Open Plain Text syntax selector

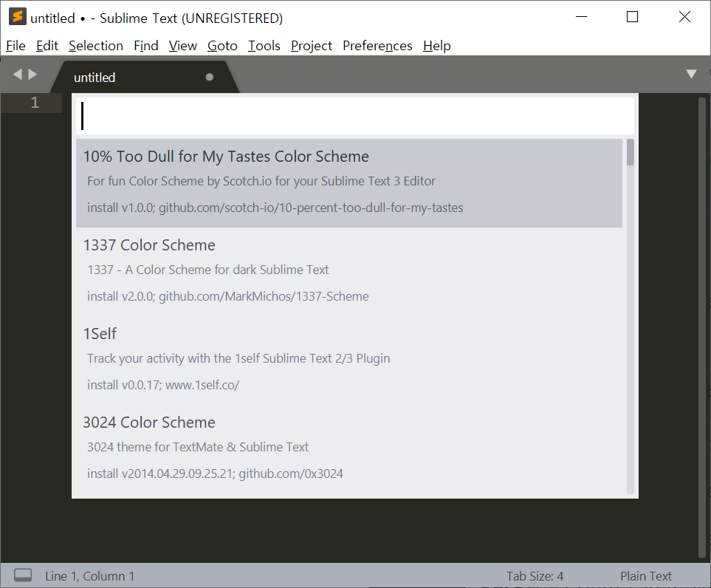646,575
